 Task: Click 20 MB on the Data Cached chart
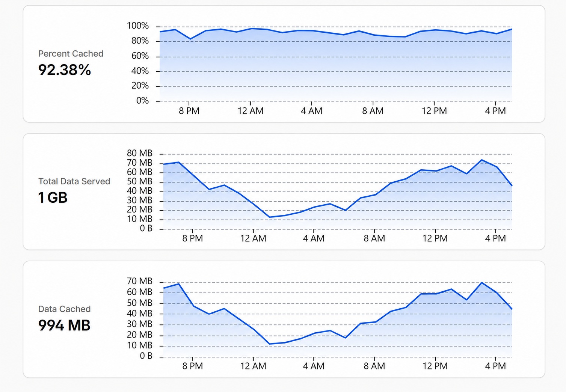click(140, 335)
